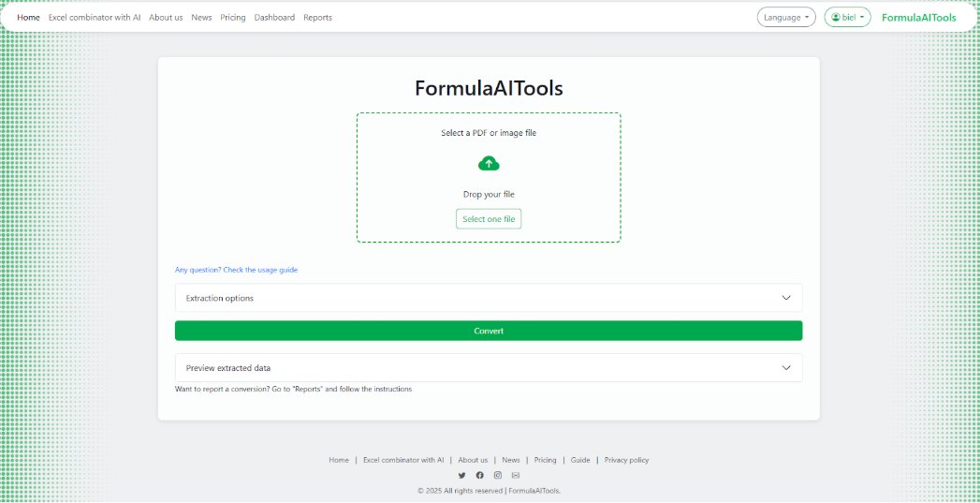Viewport: 980px width, 503px height.
Task: Click the green cloud upload icon
Action: (489, 164)
